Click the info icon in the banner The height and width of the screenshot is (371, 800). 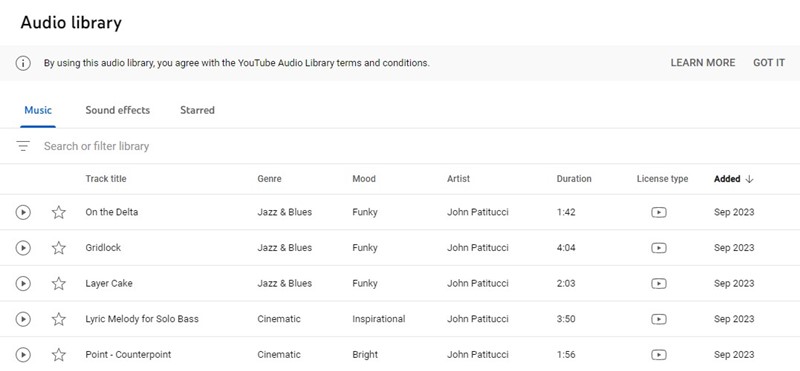(x=23, y=63)
